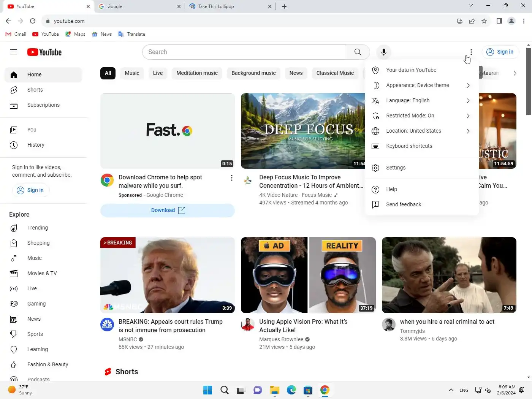Expand the Restricted Mode: On submenu

pyautogui.click(x=422, y=116)
